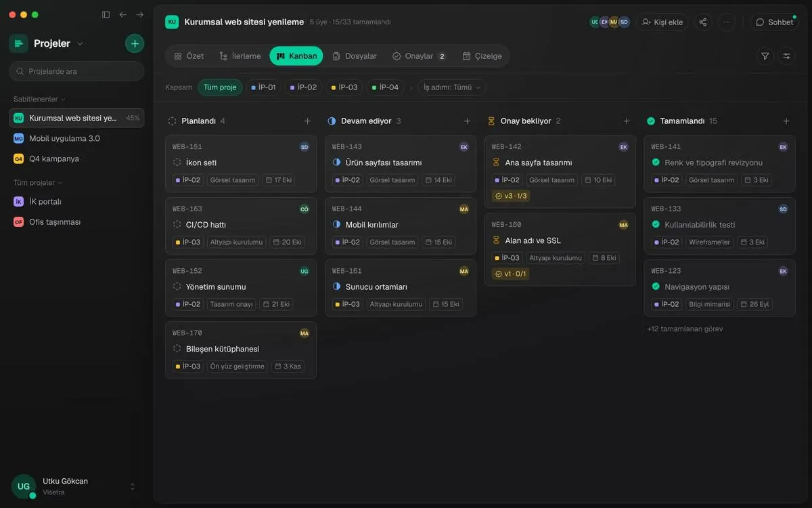The height and width of the screenshot is (508, 812).
Task: Add a card to Tamamlandı column
Action: [x=786, y=121]
